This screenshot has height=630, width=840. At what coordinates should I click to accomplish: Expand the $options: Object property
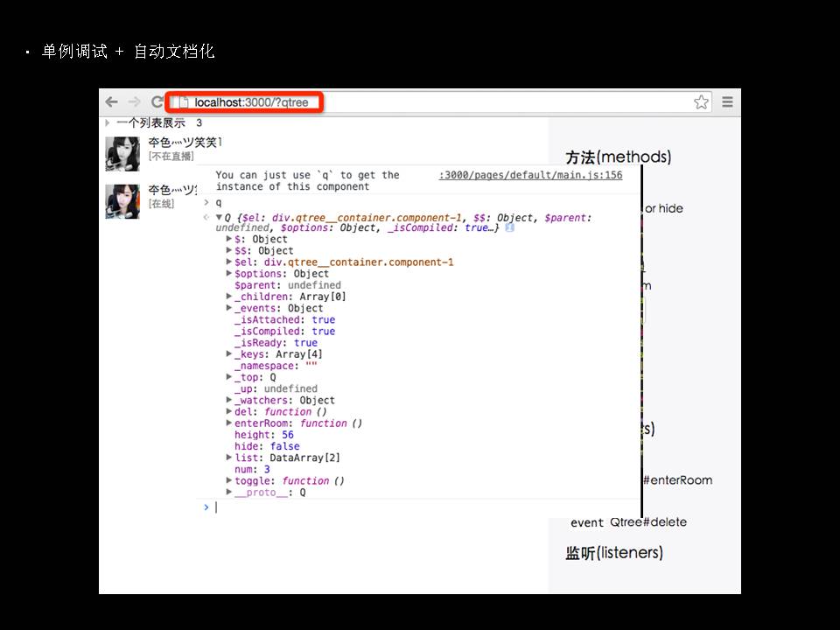click(229, 274)
